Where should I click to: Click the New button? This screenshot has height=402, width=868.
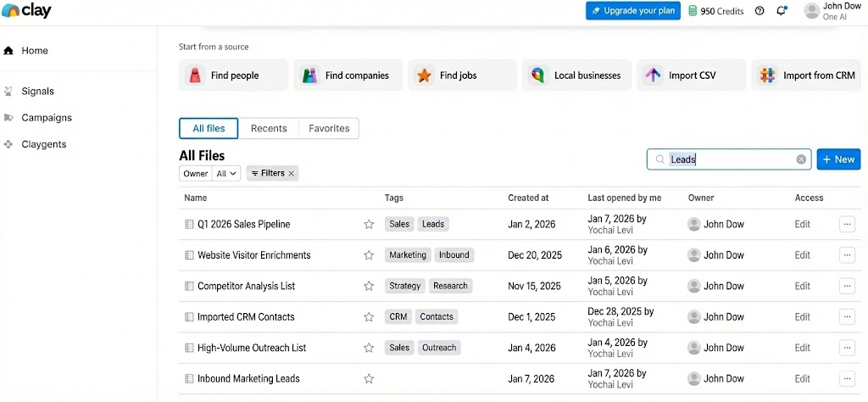tap(838, 159)
